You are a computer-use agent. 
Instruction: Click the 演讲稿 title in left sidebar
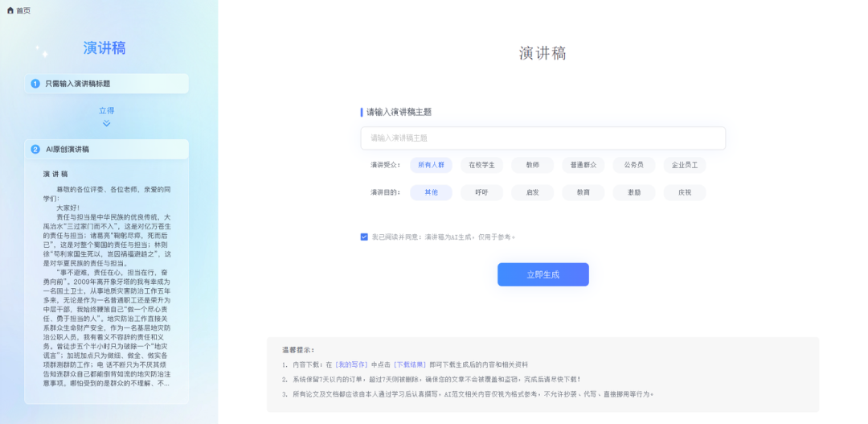104,48
